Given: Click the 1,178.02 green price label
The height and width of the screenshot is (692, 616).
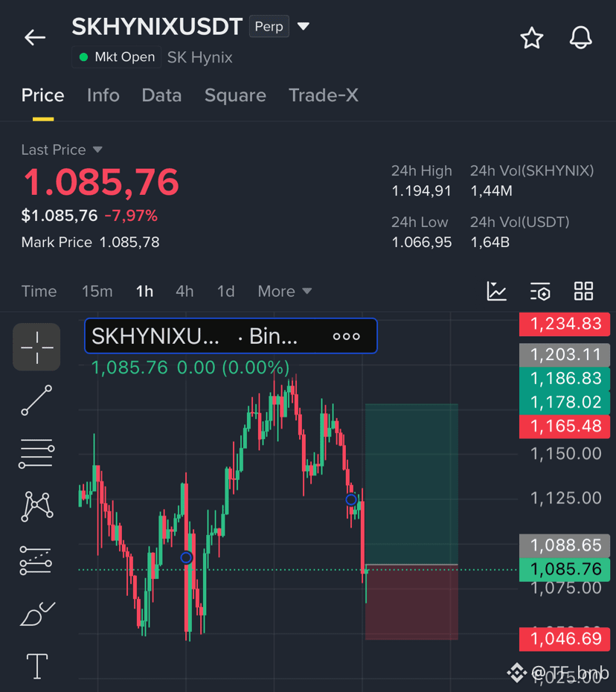Looking at the screenshot, I should coord(565,403).
